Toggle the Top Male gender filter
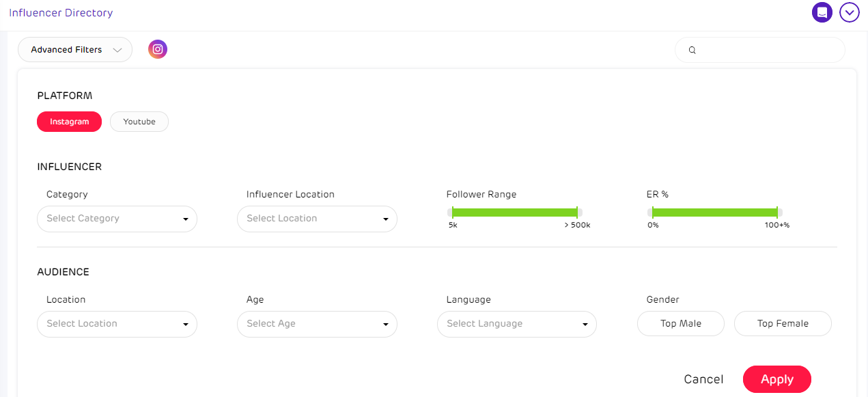868x397 pixels. (680, 324)
